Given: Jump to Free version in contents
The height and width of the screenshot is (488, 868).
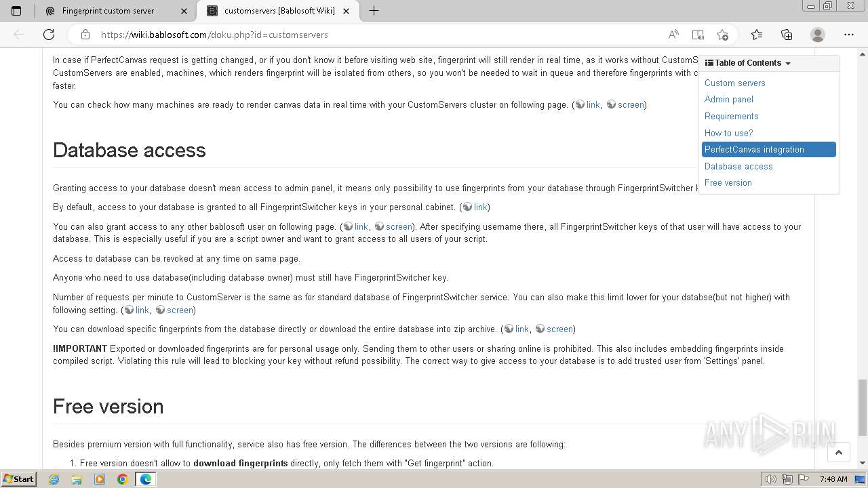Looking at the screenshot, I should 728,183.
